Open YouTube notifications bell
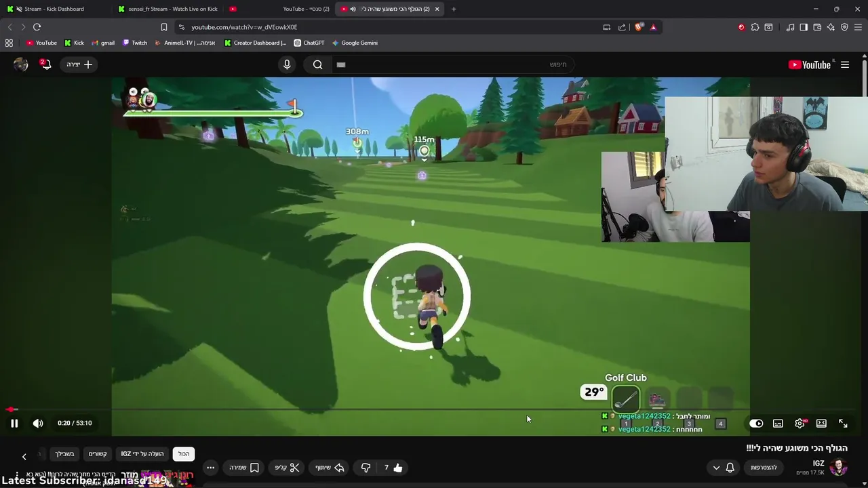This screenshot has width=868, height=488. coord(45,64)
